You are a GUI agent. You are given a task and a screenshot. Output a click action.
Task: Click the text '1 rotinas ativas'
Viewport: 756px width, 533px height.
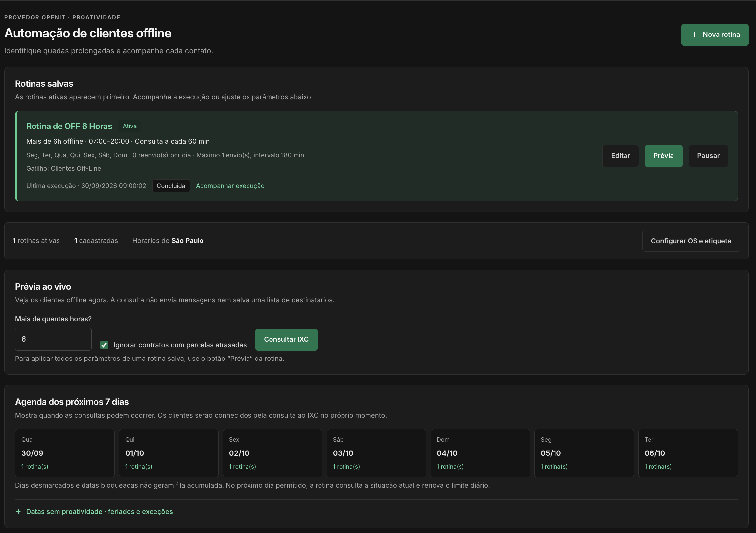(x=36, y=241)
